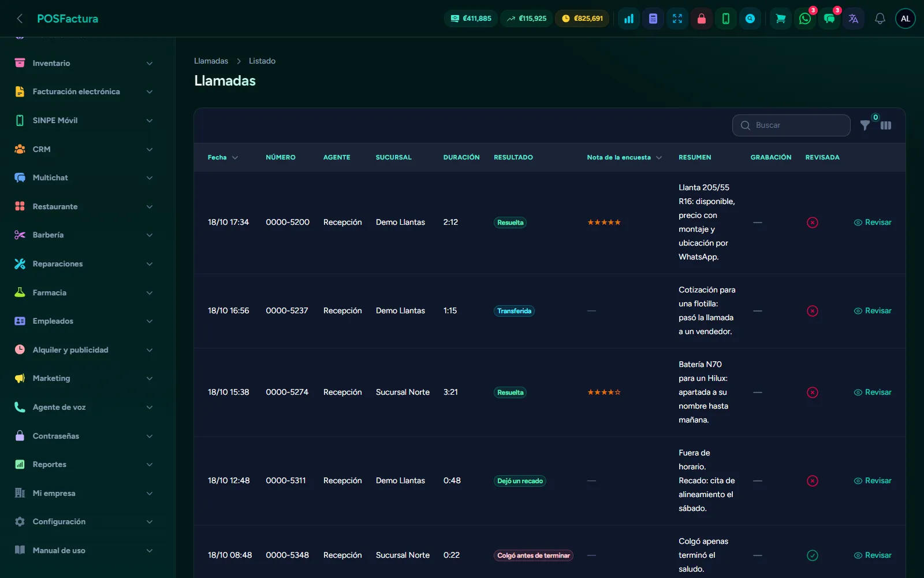The image size is (924, 578).
Task: Toggle fullscreen with the expand icon
Action: (x=677, y=18)
